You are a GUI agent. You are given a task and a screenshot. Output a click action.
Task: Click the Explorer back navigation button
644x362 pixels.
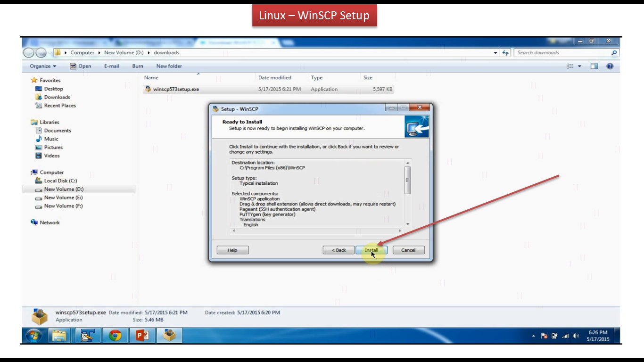[29, 53]
